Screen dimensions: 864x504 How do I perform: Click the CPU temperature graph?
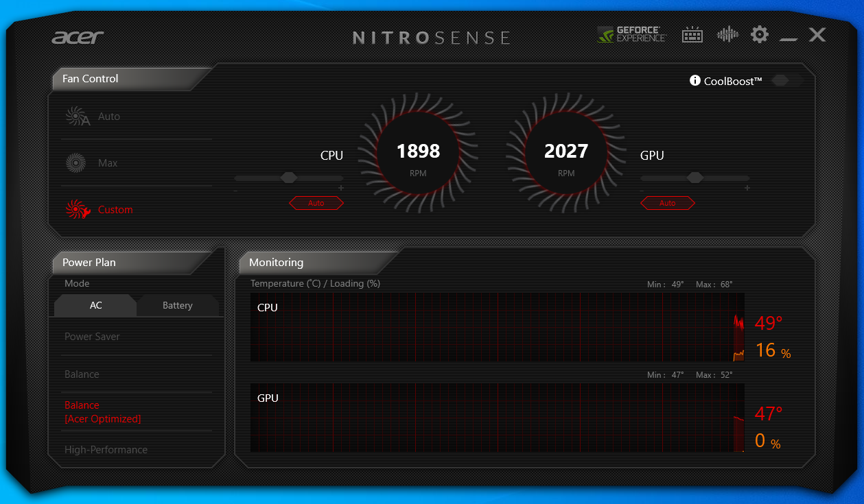pyautogui.click(x=498, y=327)
